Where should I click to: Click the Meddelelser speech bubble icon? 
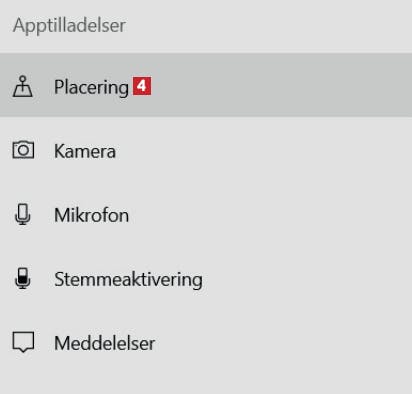[x=23, y=342]
